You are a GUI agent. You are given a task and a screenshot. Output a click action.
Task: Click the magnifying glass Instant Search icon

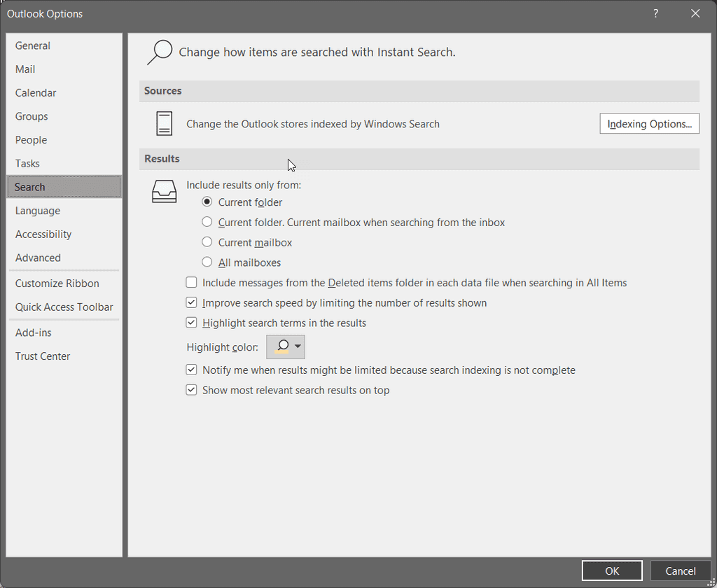click(x=160, y=52)
